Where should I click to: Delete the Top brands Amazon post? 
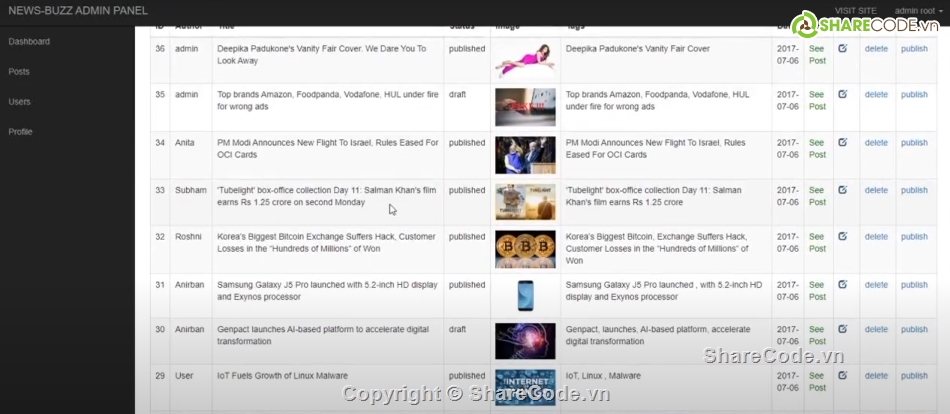tap(876, 95)
